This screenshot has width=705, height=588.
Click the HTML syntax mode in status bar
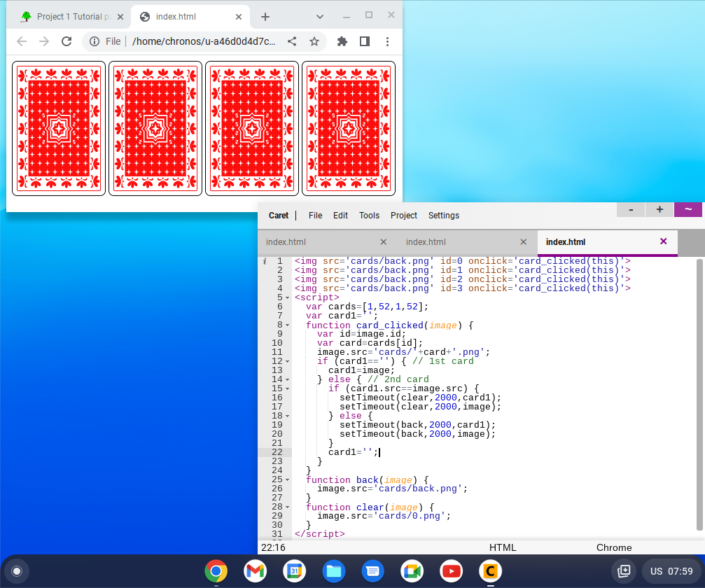(x=503, y=547)
